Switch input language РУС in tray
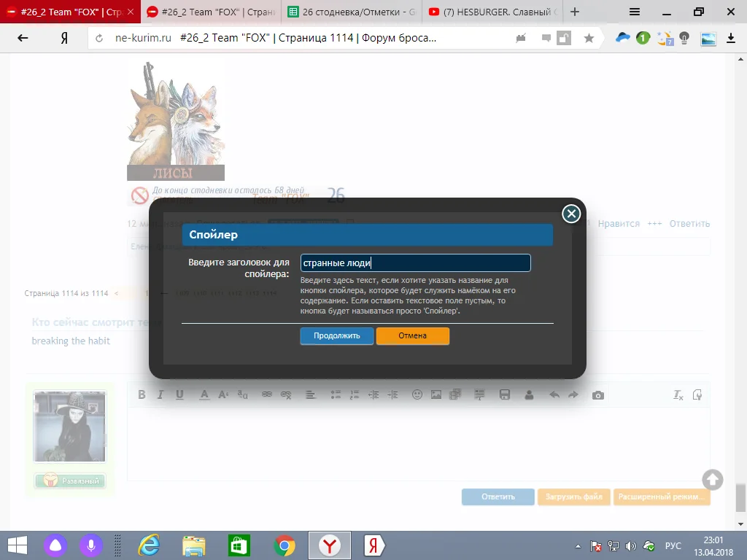This screenshot has height=560, width=747. (x=673, y=545)
